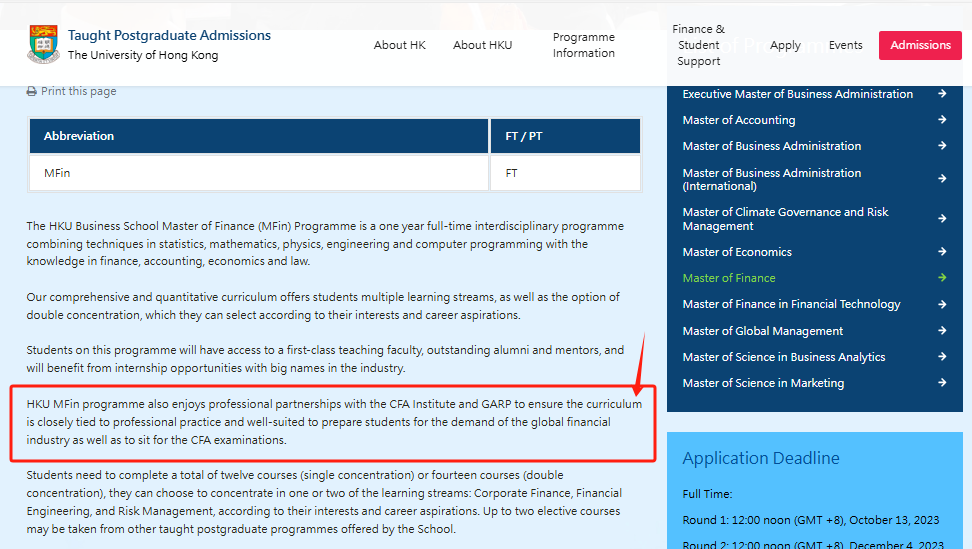Open the Apply menu item
This screenshot has width=972, height=549.
click(785, 45)
